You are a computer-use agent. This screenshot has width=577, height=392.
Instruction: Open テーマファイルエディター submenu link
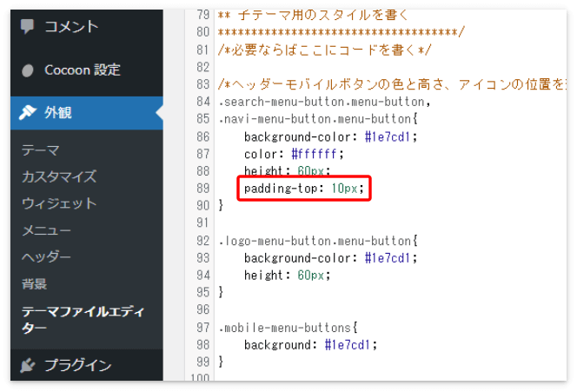83,320
